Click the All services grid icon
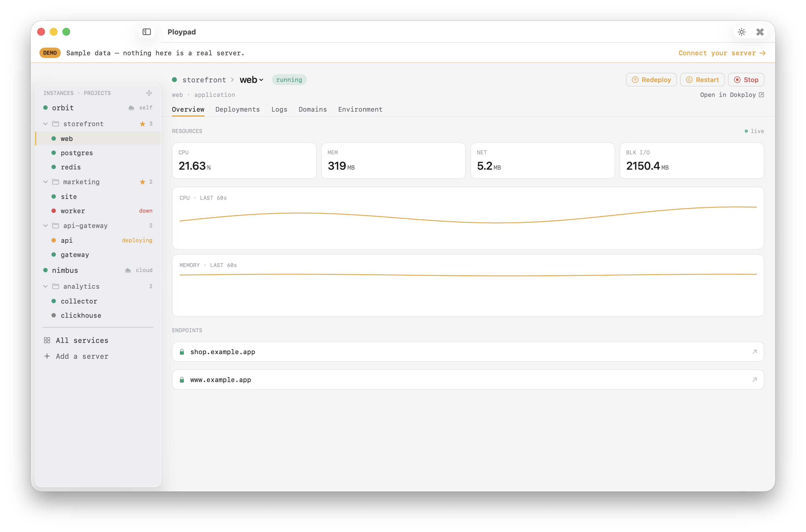Image resolution: width=806 pixels, height=532 pixels. (47, 340)
